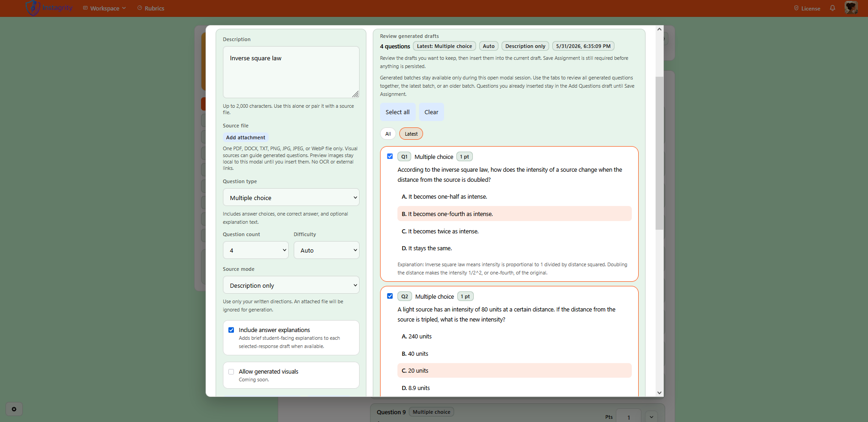Click the Select all button
This screenshot has width=868, height=422.
(x=397, y=112)
